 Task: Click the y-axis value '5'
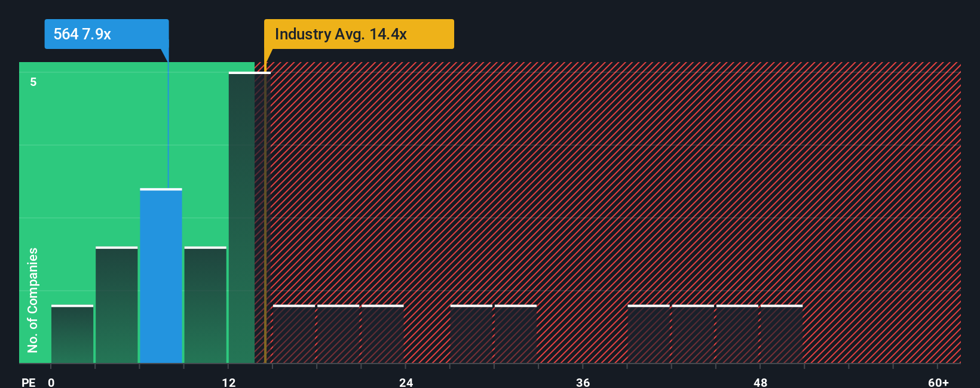point(33,82)
